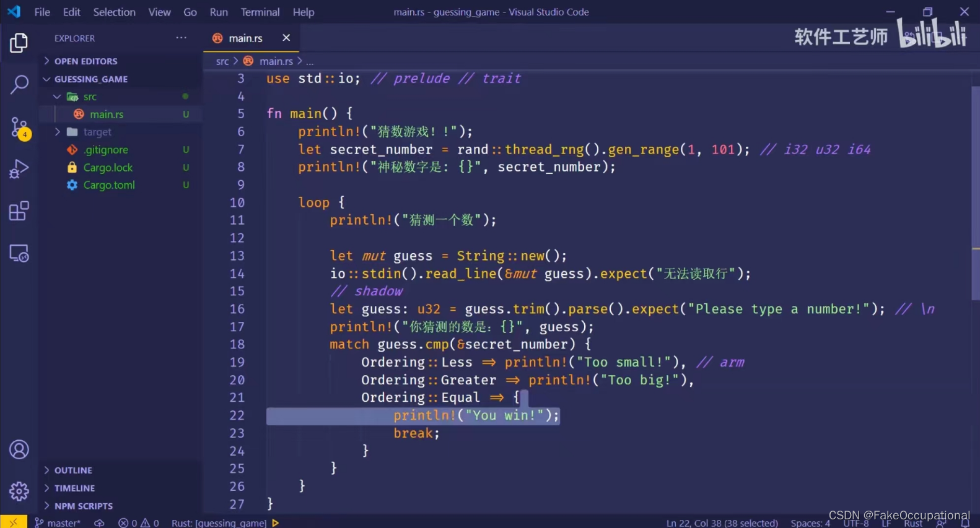The width and height of the screenshot is (980, 528).
Task: Close the main.rs editor tab
Action: [x=286, y=38]
